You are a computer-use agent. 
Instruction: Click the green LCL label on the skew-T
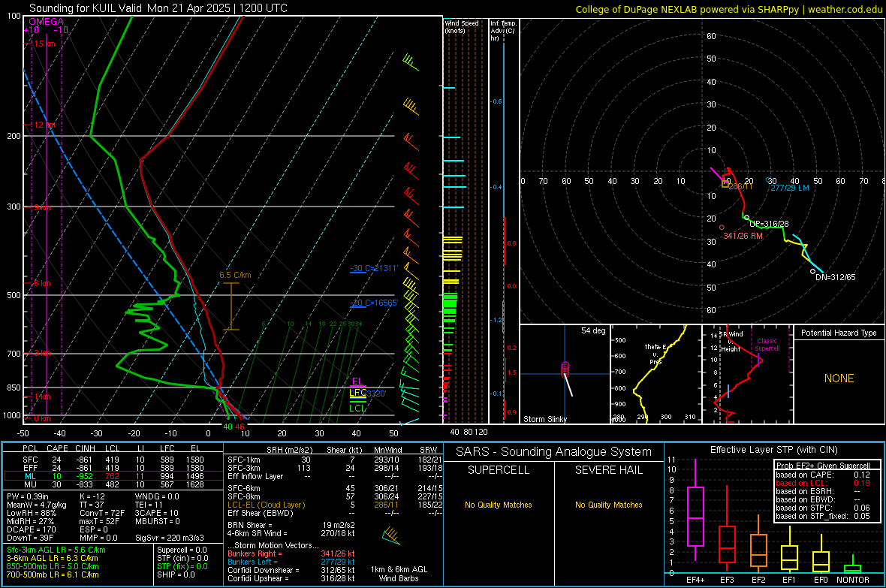pyautogui.click(x=357, y=409)
